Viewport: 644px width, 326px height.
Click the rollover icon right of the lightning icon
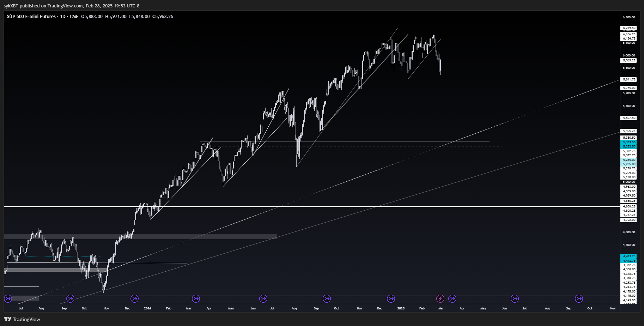click(x=452, y=299)
